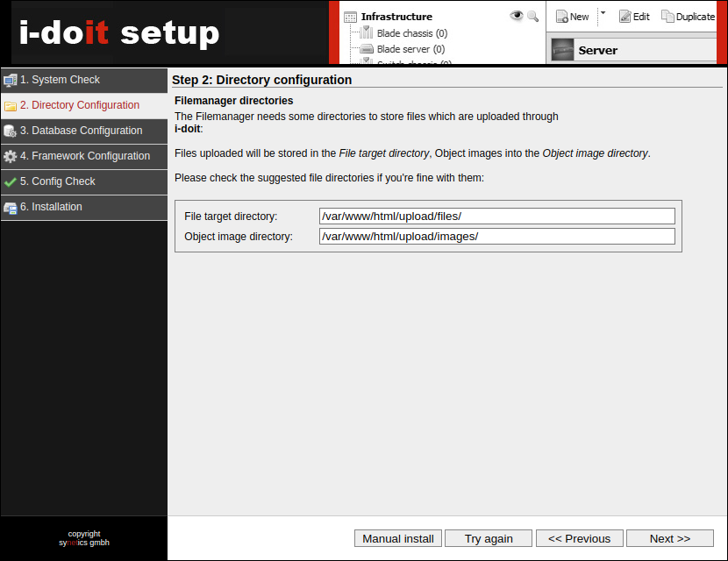Select step 2. Directory Configuration
Image resolution: width=728 pixels, height=561 pixels.
pyautogui.click(x=84, y=105)
